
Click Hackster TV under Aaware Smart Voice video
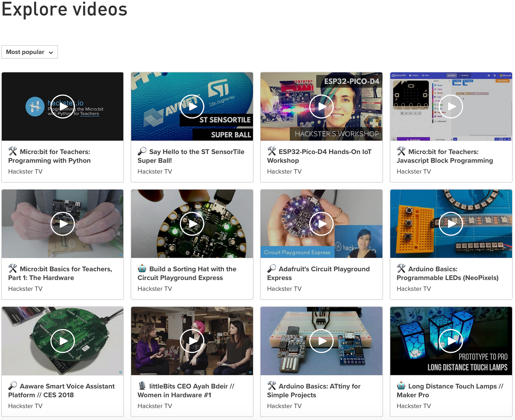coord(25,406)
